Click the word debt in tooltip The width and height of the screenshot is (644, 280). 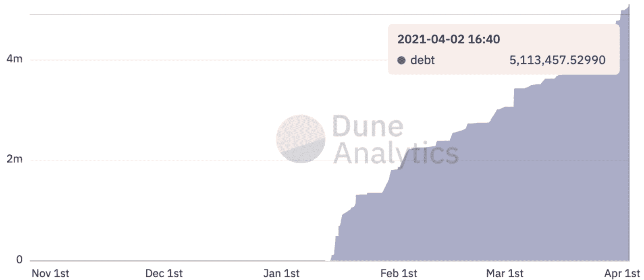(x=422, y=60)
